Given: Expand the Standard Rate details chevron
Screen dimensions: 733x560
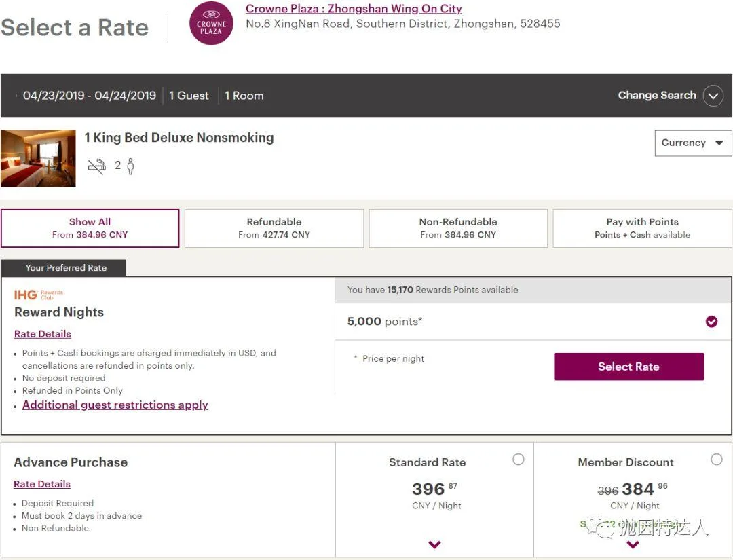Looking at the screenshot, I should (434, 544).
